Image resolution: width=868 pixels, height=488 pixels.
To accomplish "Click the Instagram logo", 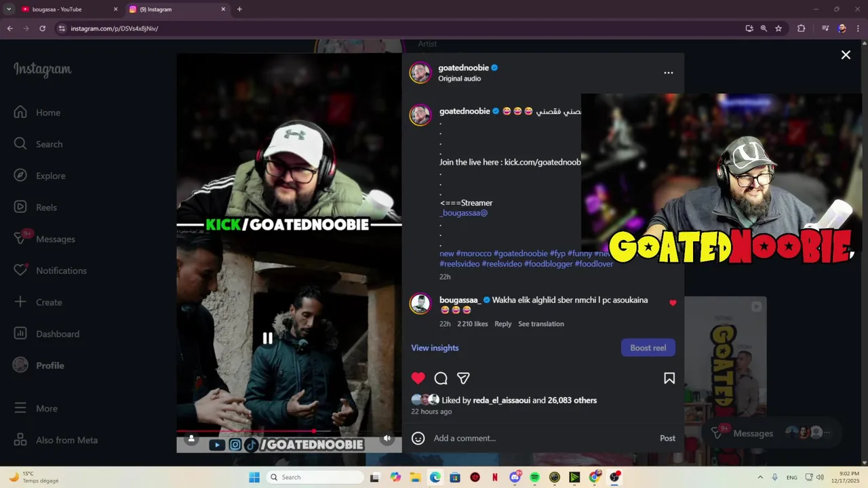I will 42,69.
